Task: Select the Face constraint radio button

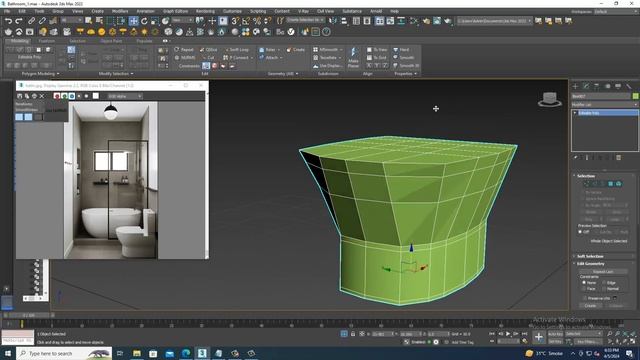Action: click(584, 289)
